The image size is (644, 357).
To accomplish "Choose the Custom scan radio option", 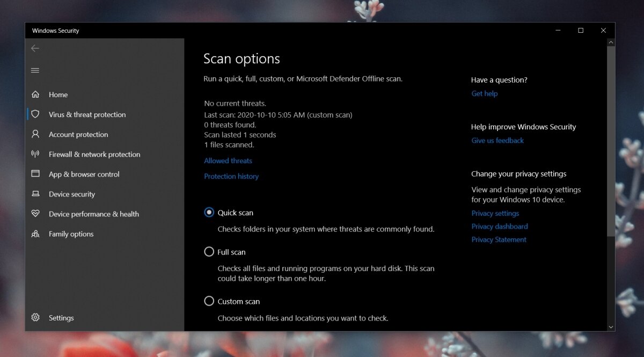I will (x=209, y=301).
